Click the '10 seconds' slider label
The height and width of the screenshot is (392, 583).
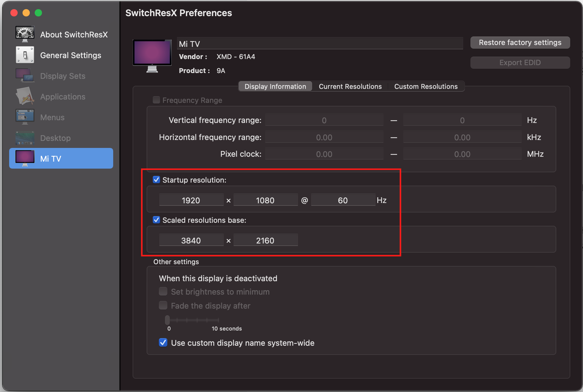[227, 328]
